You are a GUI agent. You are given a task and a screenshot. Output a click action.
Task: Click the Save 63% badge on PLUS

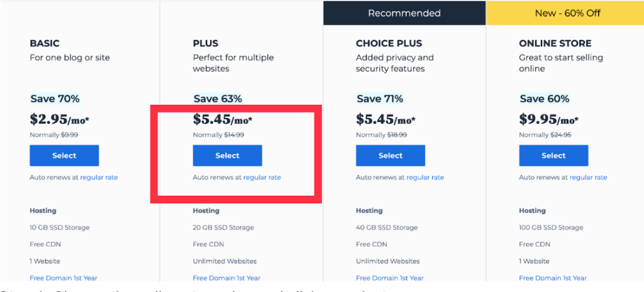coord(218,99)
